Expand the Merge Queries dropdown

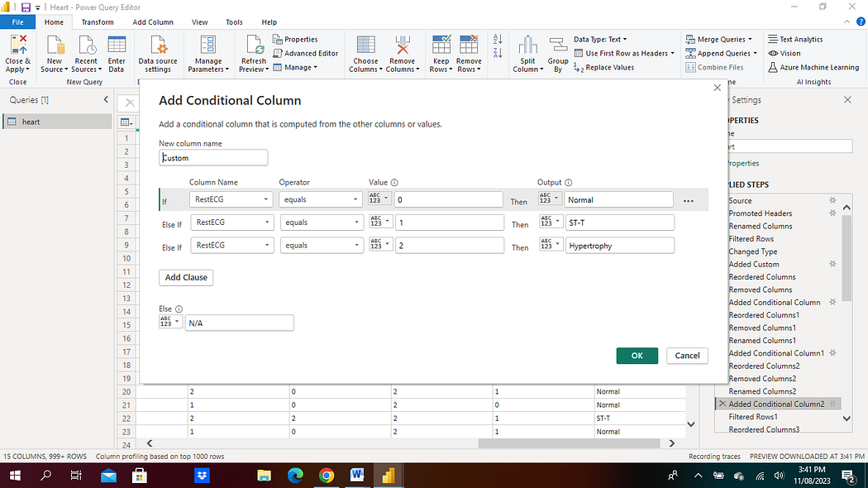pyautogui.click(x=719, y=40)
